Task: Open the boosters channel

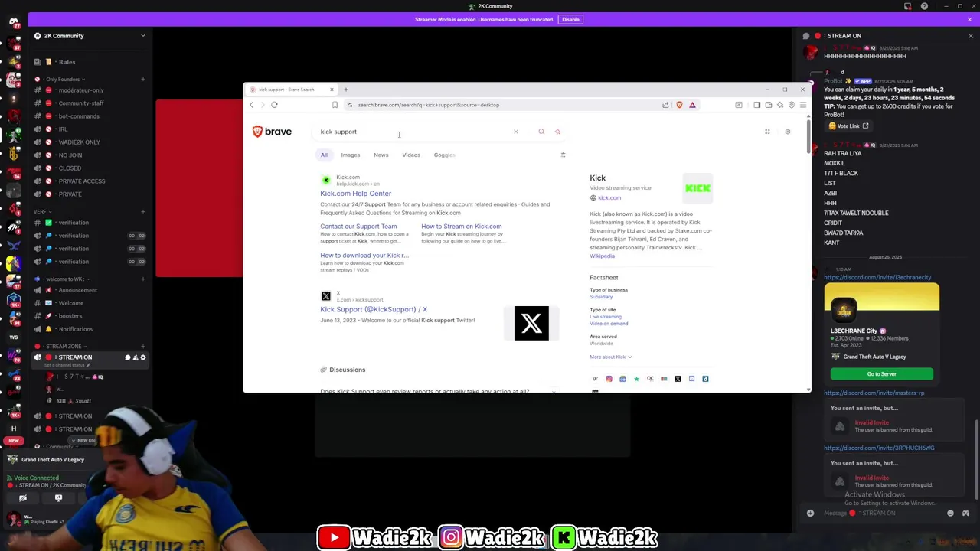Action: tap(70, 316)
